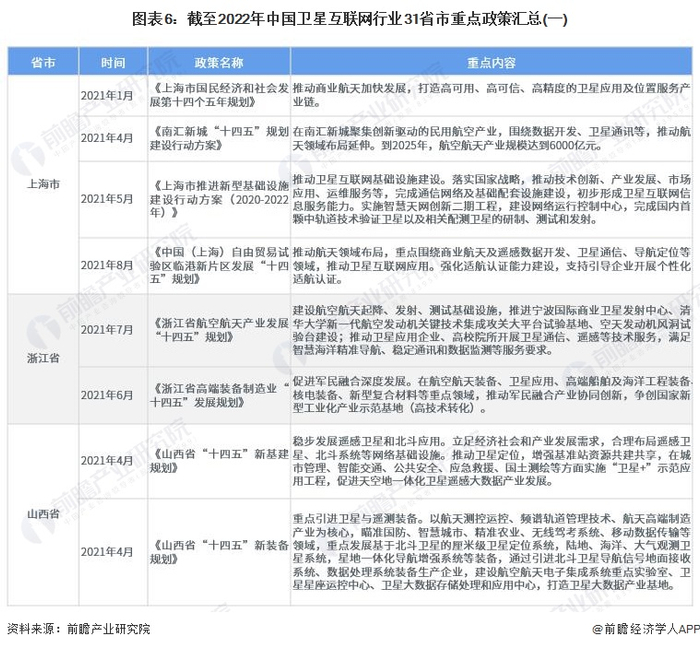The height and width of the screenshot is (648, 700).
Task: Click the date "2021年5月"
Action: click(x=107, y=199)
